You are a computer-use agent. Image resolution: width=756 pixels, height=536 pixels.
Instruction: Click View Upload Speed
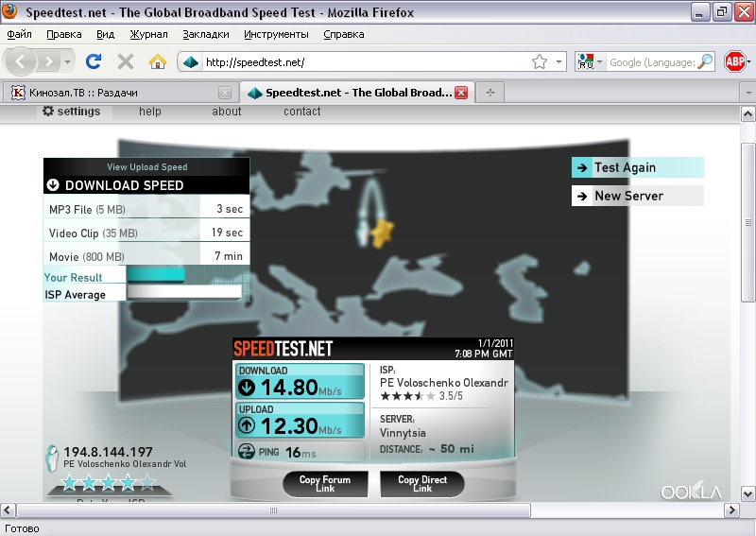(x=147, y=167)
